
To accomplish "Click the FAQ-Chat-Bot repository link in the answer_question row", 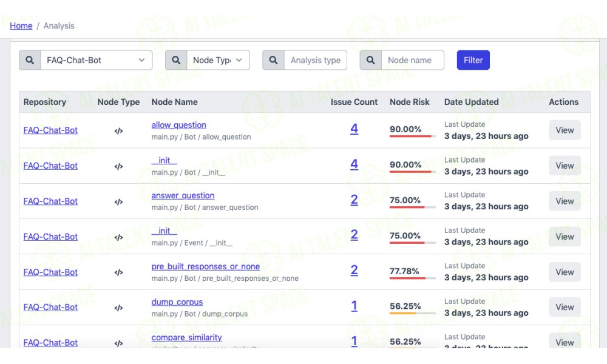I will pyautogui.click(x=50, y=201).
